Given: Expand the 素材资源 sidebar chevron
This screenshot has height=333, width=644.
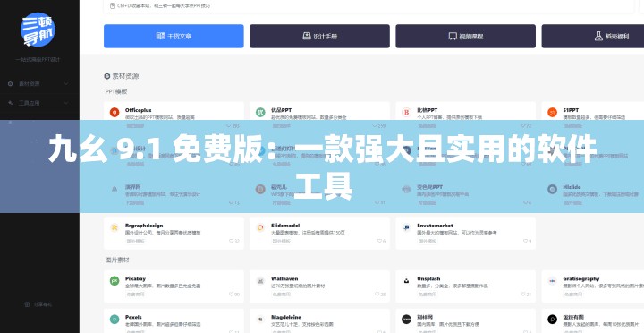Looking at the screenshot, I should [66, 84].
